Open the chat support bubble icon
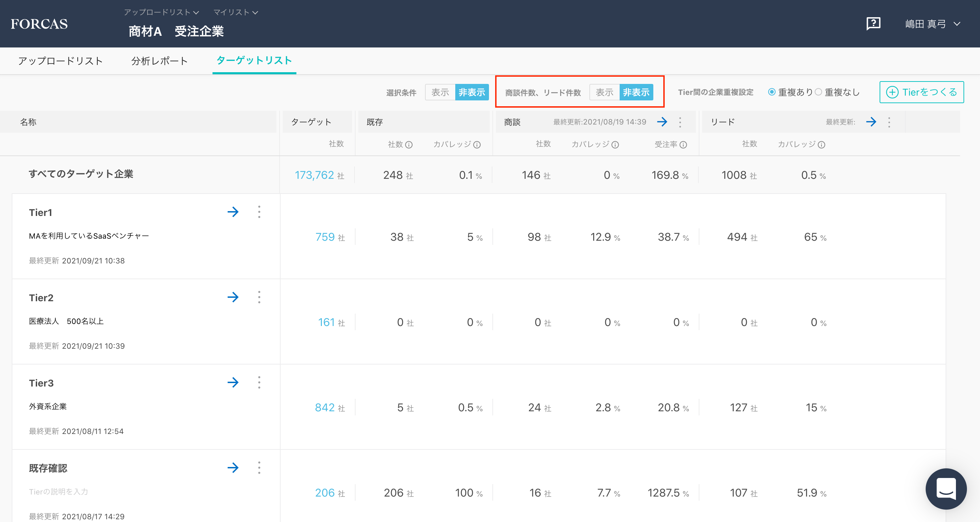 pyautogui.click(x=946, y=489)
